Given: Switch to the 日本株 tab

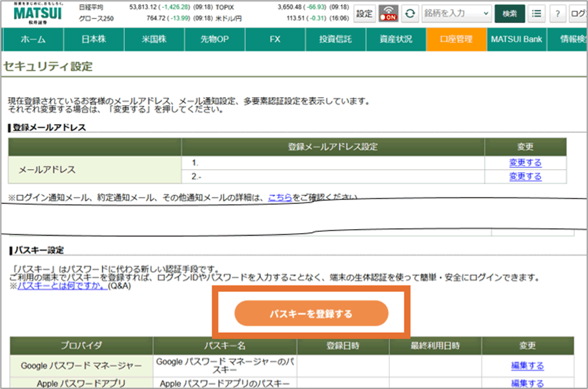Looking at the screenshot, I should [x=93, y=39].
